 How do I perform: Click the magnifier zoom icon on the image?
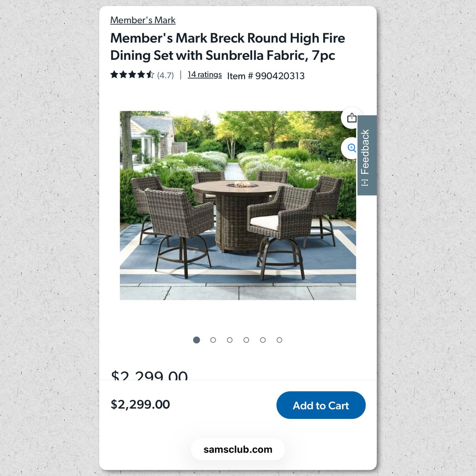tap(351, 148)
